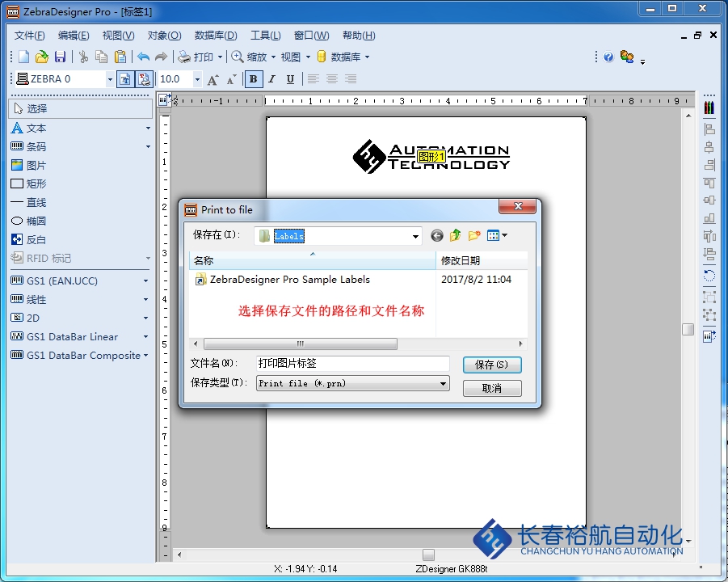
Task: Sort files by the 修改日期 column header
Action: tap(482, 260)
